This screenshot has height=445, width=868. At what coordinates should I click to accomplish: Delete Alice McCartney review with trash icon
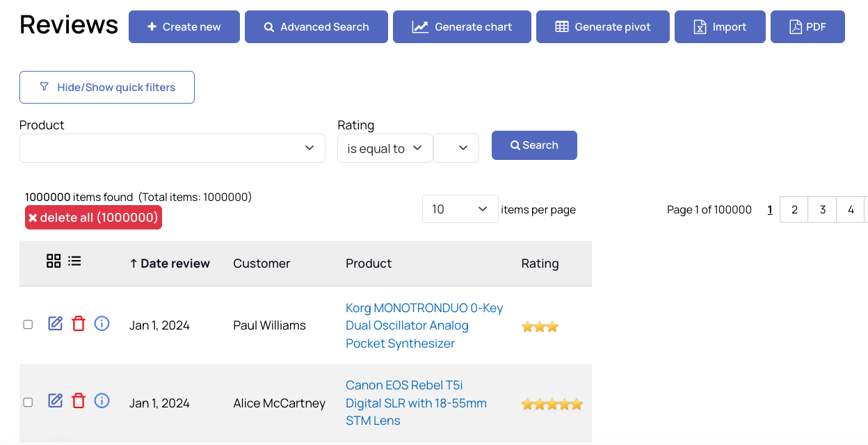pyautogui.click(x=79, y=400)
